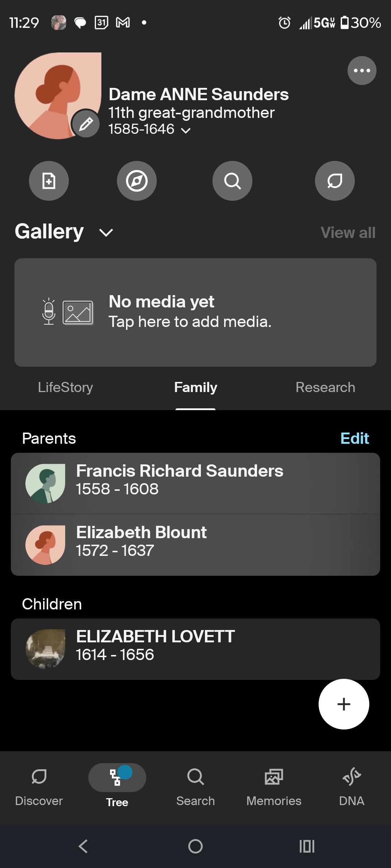Tap the search icon under the profile name
The image size is (391, 868).
click(232, 181)
